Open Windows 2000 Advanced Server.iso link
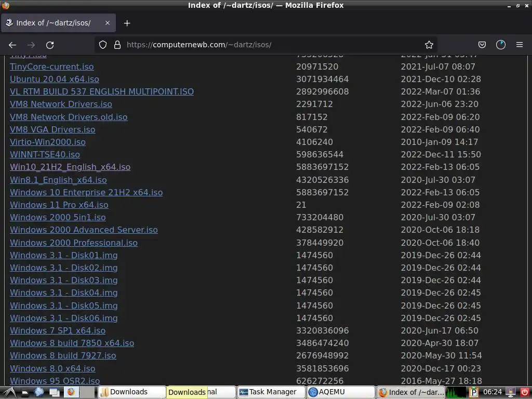Viewport: 532px width, 399px height. tap(84, 230)
